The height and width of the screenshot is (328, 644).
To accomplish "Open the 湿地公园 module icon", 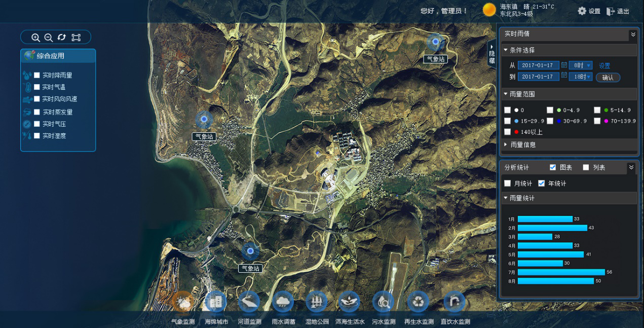I will click(x=317, y=302).
